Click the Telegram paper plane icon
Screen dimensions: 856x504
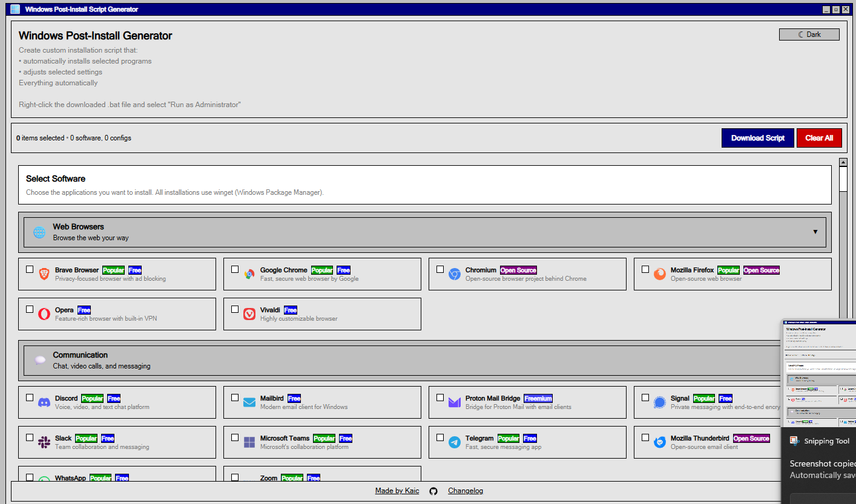455,442
